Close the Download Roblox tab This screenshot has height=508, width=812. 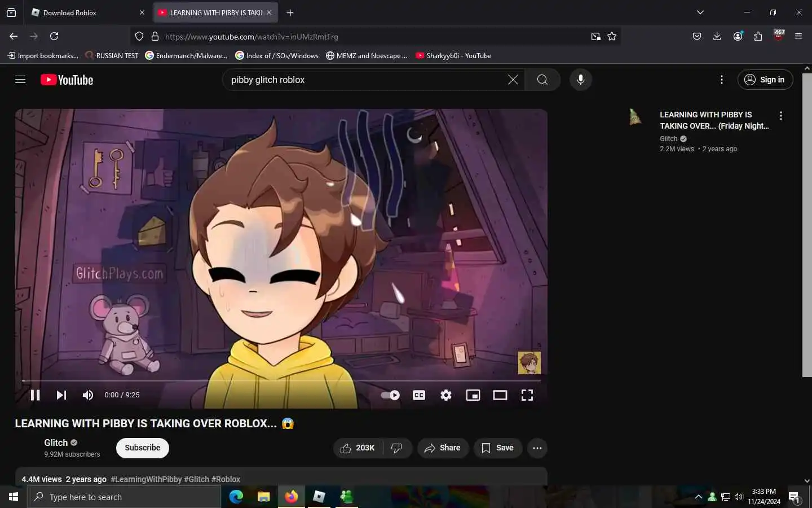[142, 12]
